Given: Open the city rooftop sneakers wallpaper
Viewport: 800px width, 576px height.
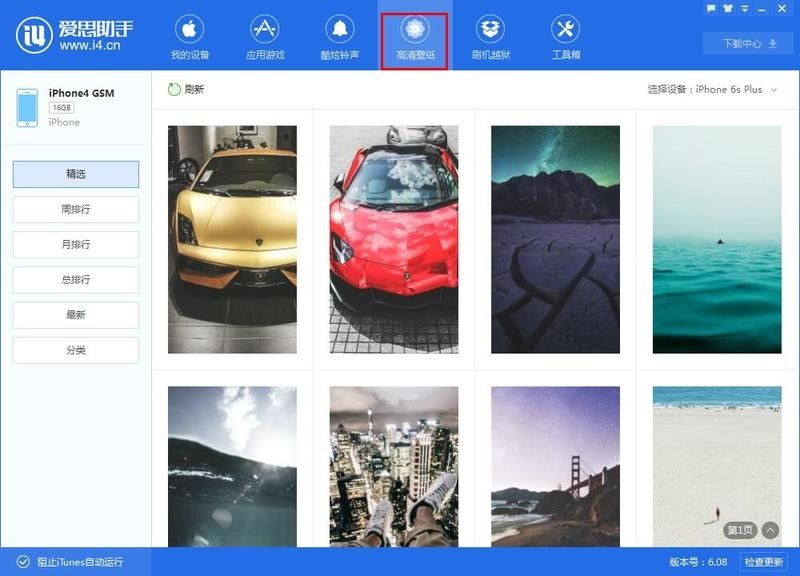Looking at the screenshot, I should coord(394,466).
